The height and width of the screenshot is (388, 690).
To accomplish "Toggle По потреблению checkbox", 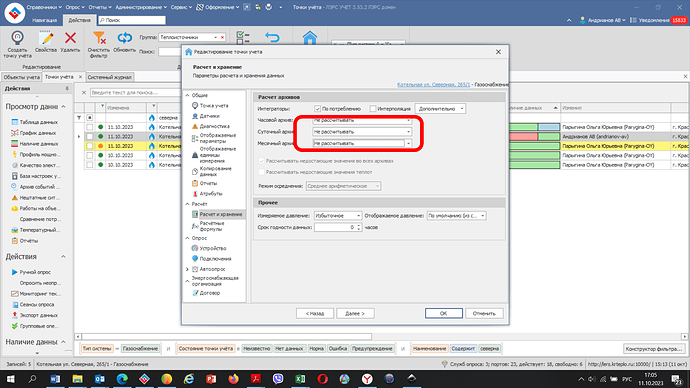I will pos(317,109).
